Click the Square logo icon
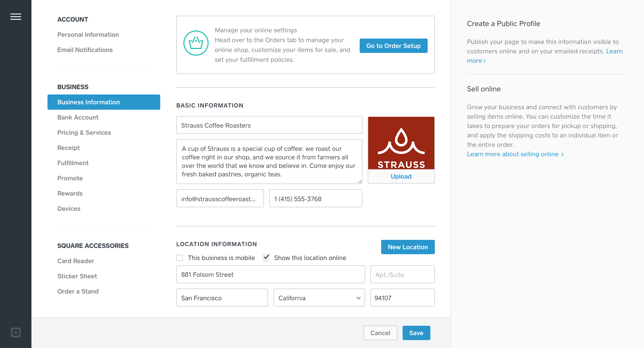The image size is (644, 348). [16, 332]
